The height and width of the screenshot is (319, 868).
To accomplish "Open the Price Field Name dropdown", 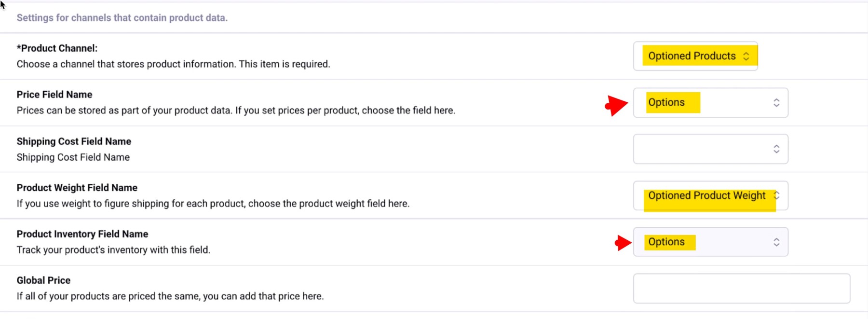I will pyautogui.click(x=710, y=102).
